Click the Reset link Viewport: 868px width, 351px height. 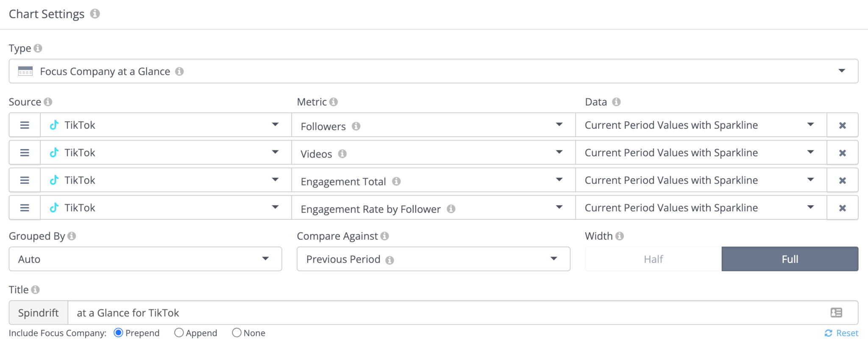[x=846, y=333]
